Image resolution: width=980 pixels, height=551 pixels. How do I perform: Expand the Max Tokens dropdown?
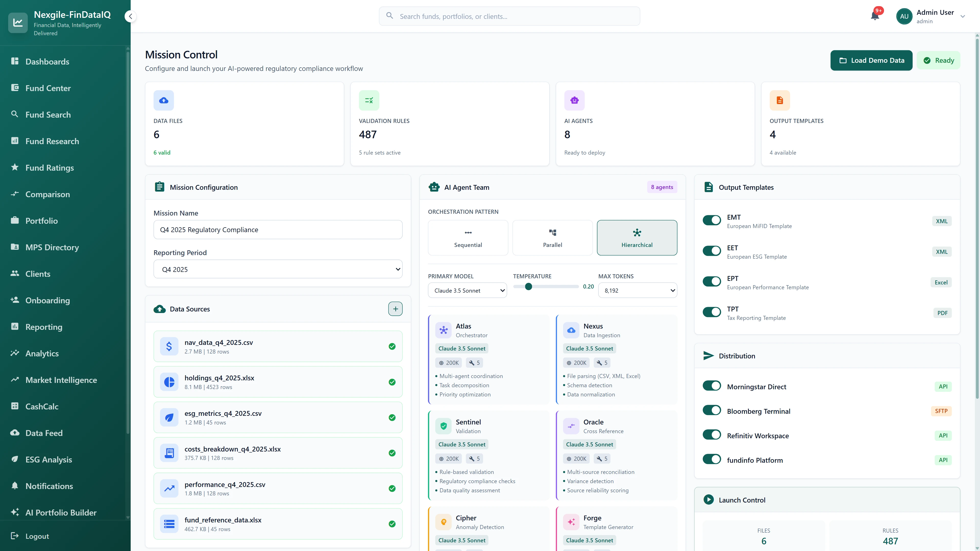coord(637,291)
